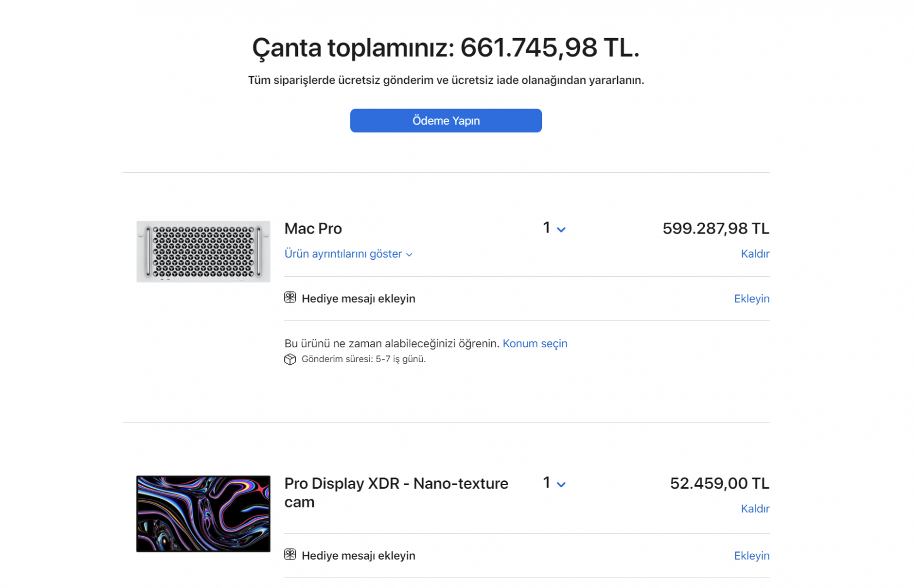Click the gift icon under Pro Display XDR
Image resolution: width=914 pixels, height=588 pixels.
[x=290, y=554]
